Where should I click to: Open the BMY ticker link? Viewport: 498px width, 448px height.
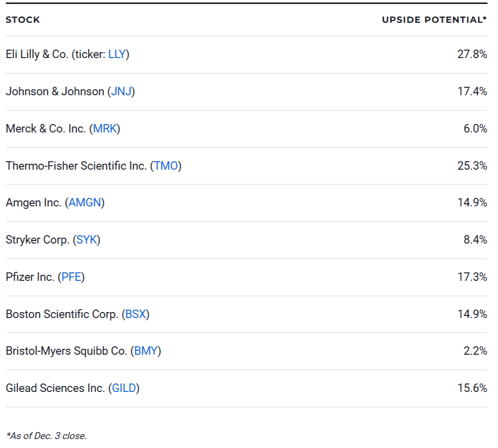146,351
